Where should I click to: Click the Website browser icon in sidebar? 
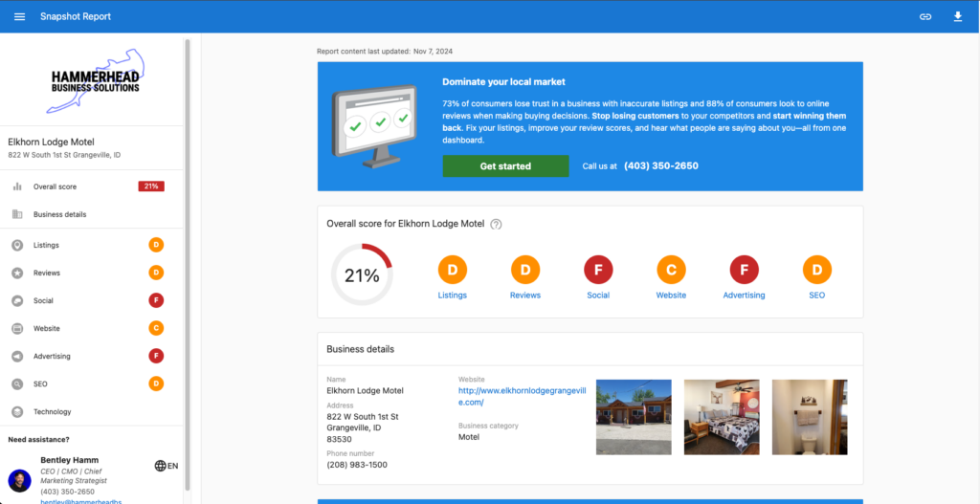(17, 328)
